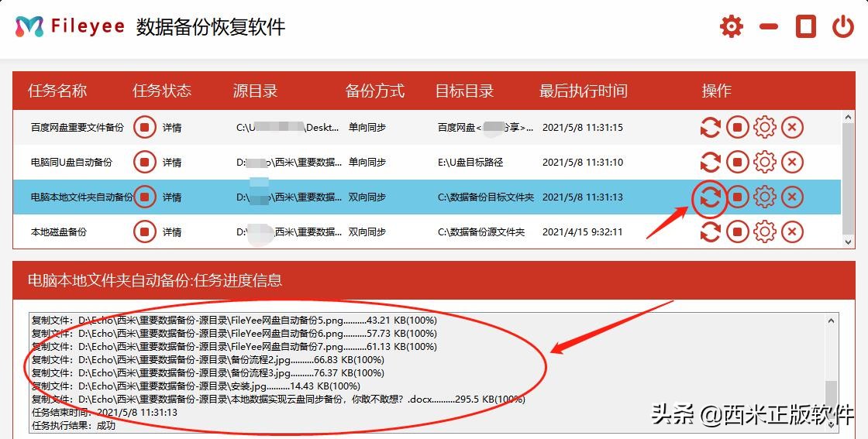The width and height of the screenshot is (868, 439).
Task: Open the settings gear in title bar
Action: click(732, 26)
